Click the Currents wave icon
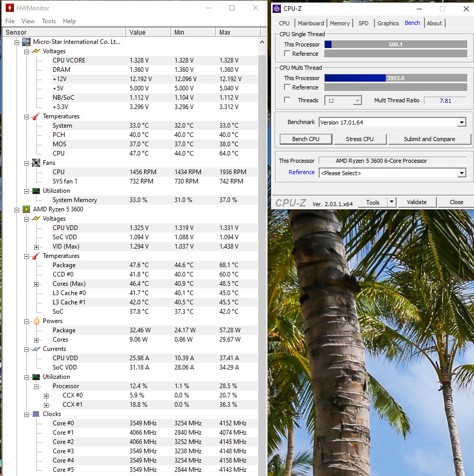Screen dimensions: 474x476 coord(36,349)
